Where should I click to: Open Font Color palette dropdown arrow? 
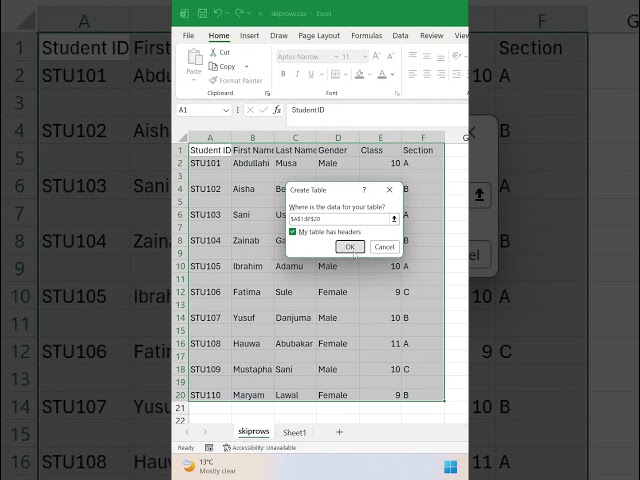pos(393,74)
